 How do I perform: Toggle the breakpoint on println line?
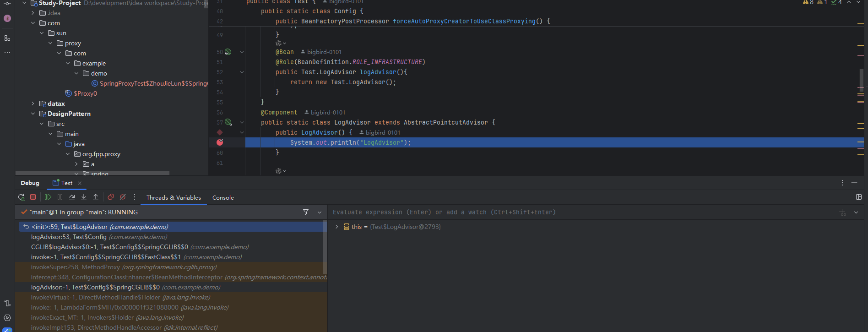[x=220, y=142]
